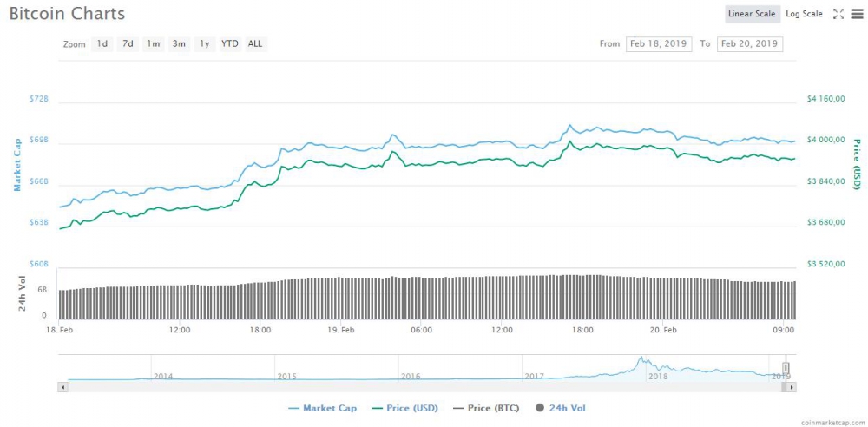Click the vertical Price (USD) axis title

pyautogui.click(x=857, y=165)
